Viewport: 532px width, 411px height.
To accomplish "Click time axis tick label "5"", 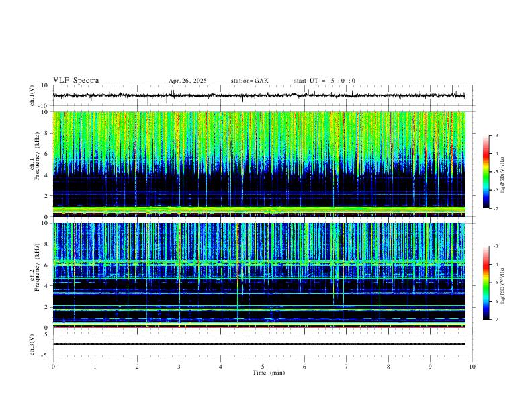I will (x=263, y=367).
